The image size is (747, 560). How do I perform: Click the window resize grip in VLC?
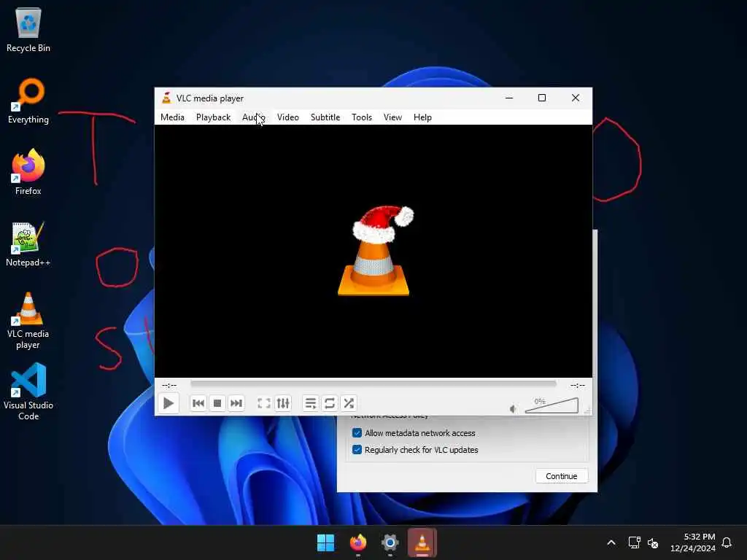(588, 411)
